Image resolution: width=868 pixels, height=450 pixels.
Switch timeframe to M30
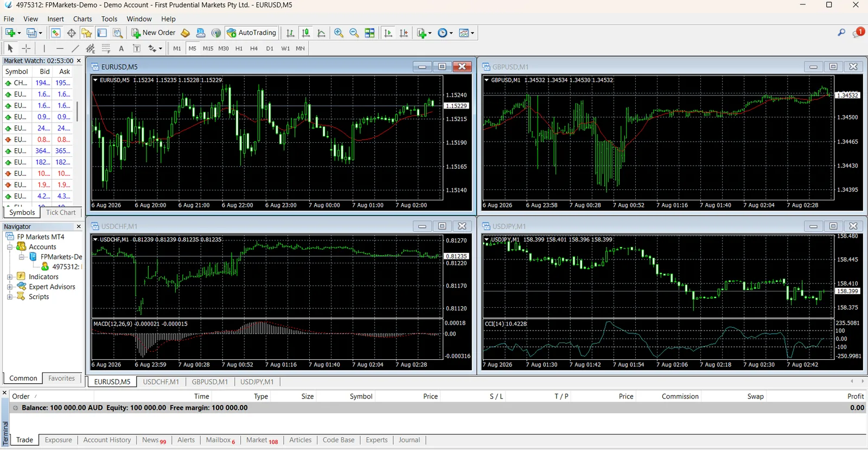pos(224,48)
